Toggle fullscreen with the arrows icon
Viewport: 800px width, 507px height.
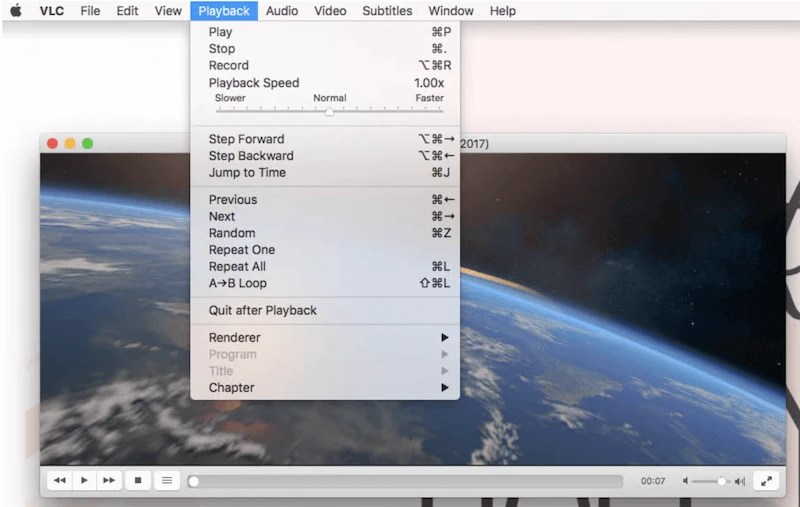coord(766,481)
